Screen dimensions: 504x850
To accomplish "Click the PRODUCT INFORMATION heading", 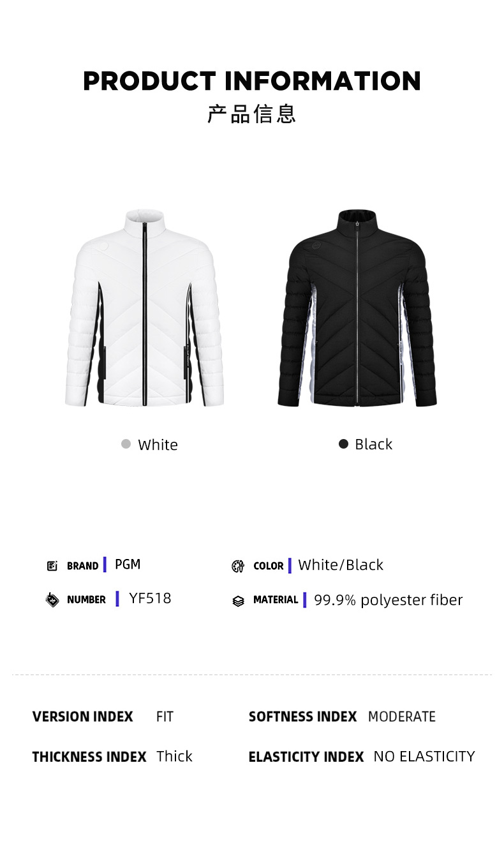I will (x=252, y=82).
